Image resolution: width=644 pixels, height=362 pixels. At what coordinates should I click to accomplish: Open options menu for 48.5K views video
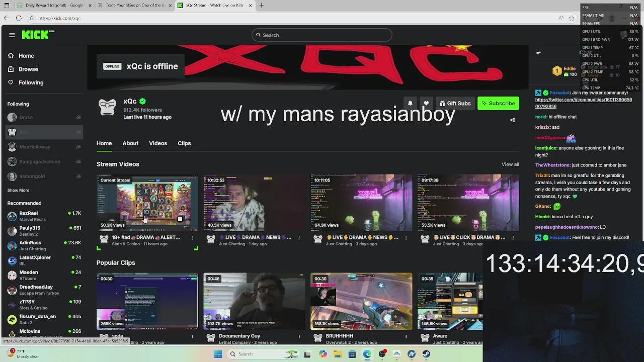point(299,238)
